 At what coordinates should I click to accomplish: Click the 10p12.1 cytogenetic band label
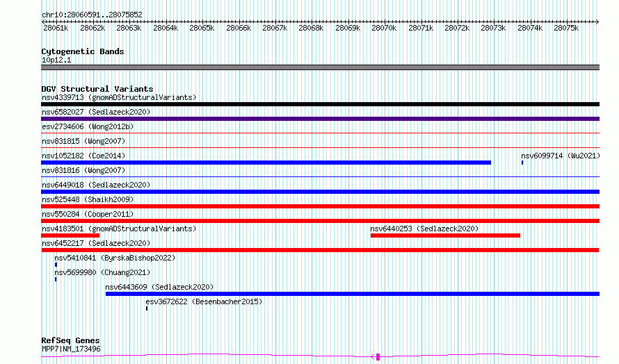pyautogui.click(x=56, y=60)
